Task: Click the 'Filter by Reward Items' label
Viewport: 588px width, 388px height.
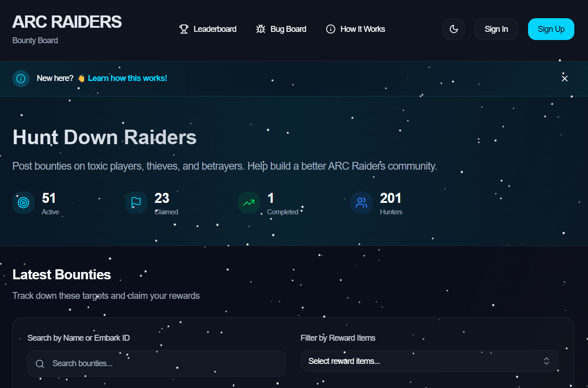Action: pos(338,338)
